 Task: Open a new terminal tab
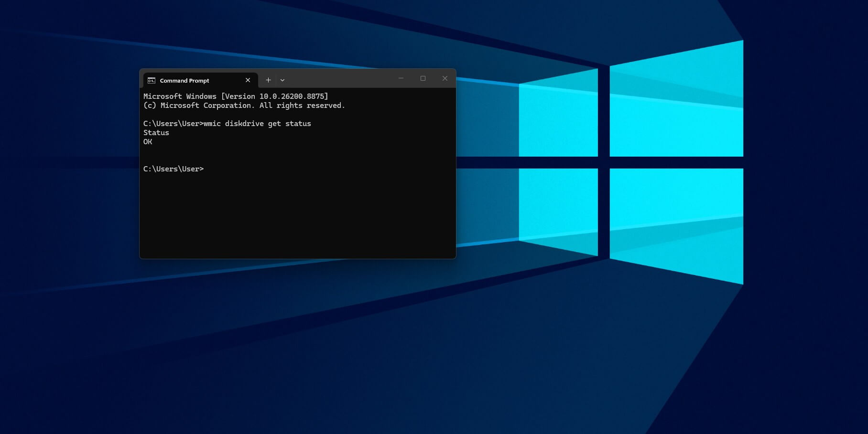268,80
